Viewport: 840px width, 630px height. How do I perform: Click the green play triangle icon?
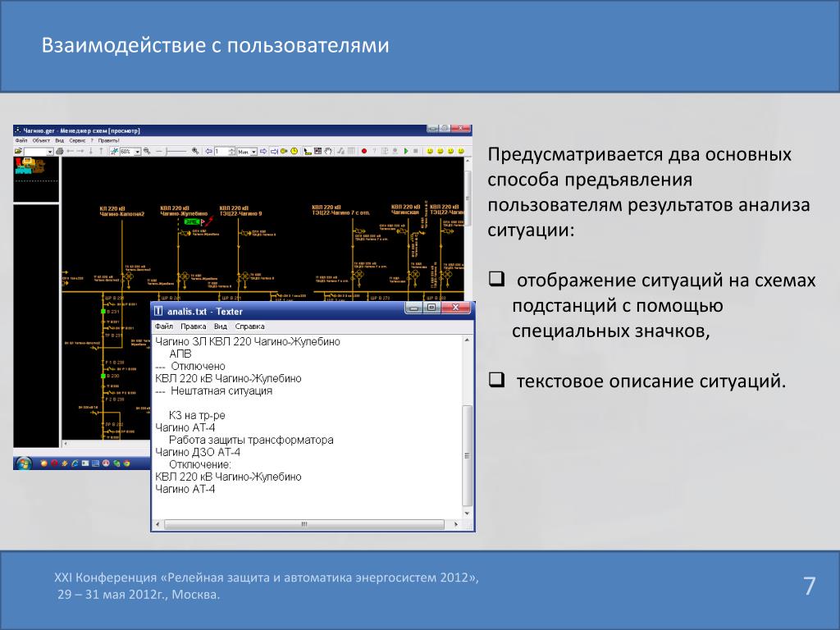point(405,151)
